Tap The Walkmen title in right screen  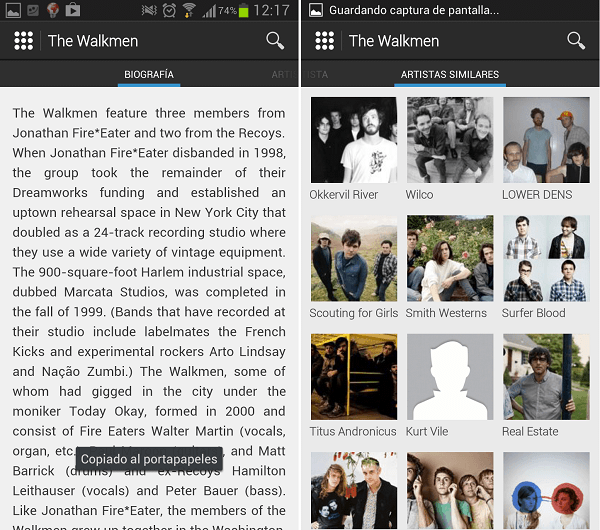[x=394, y=41]
